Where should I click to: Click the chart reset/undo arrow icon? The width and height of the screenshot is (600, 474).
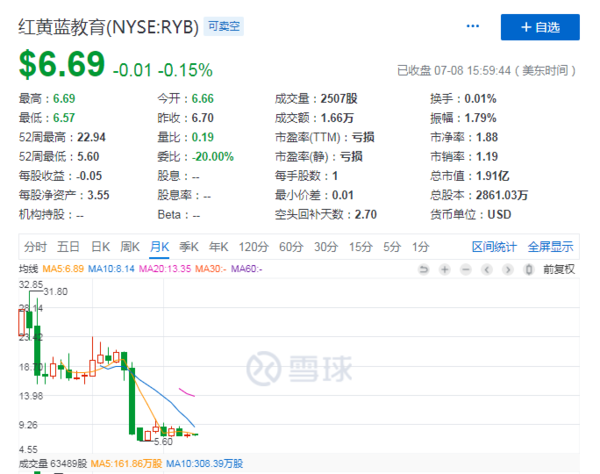click(424, 269)
